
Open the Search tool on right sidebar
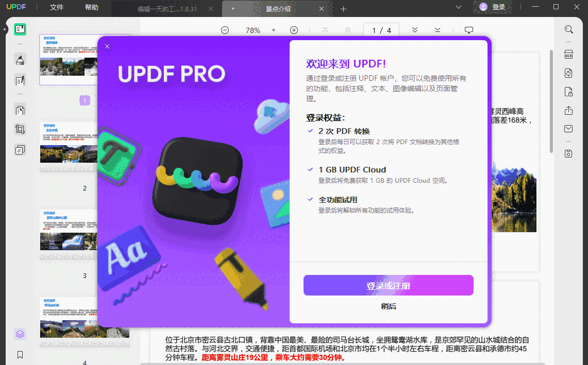(568, 29)
